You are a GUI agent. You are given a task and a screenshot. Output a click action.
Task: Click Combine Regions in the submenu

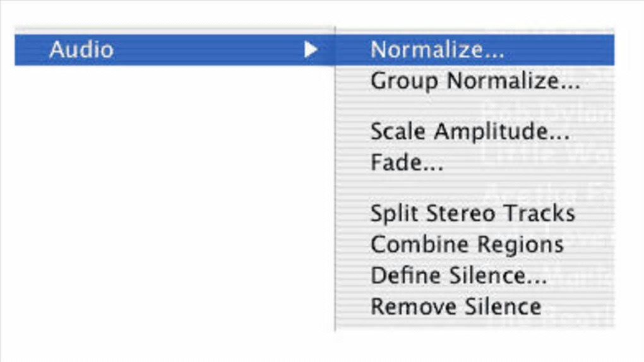[467, 245]
